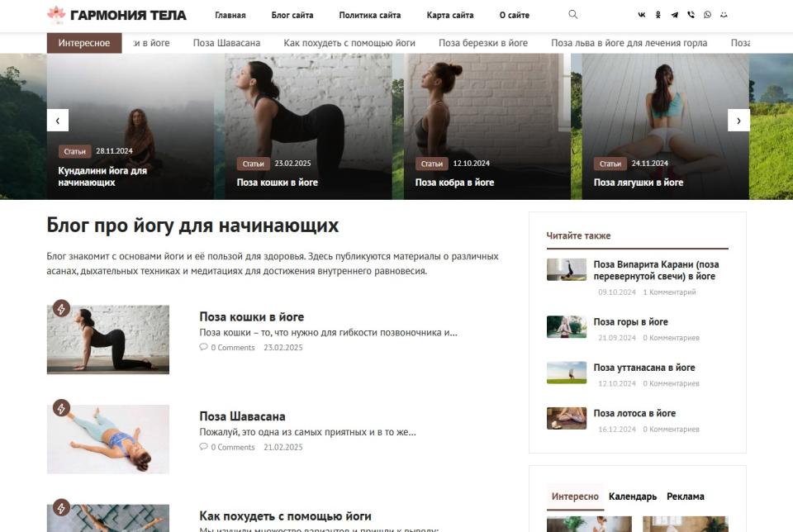
Task: Click the previous slide arrow in carousel
Action: pyautogui.click(x=58, y=121)
